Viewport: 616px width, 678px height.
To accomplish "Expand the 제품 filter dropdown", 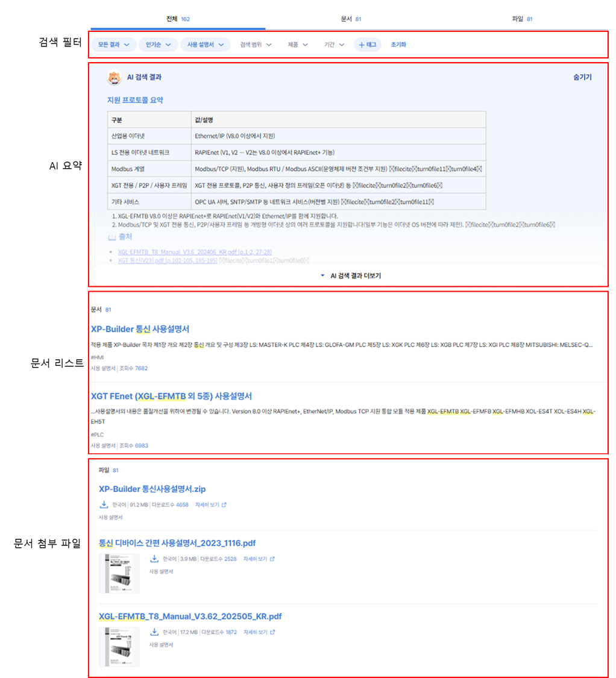I will click(x=298, y=45).
